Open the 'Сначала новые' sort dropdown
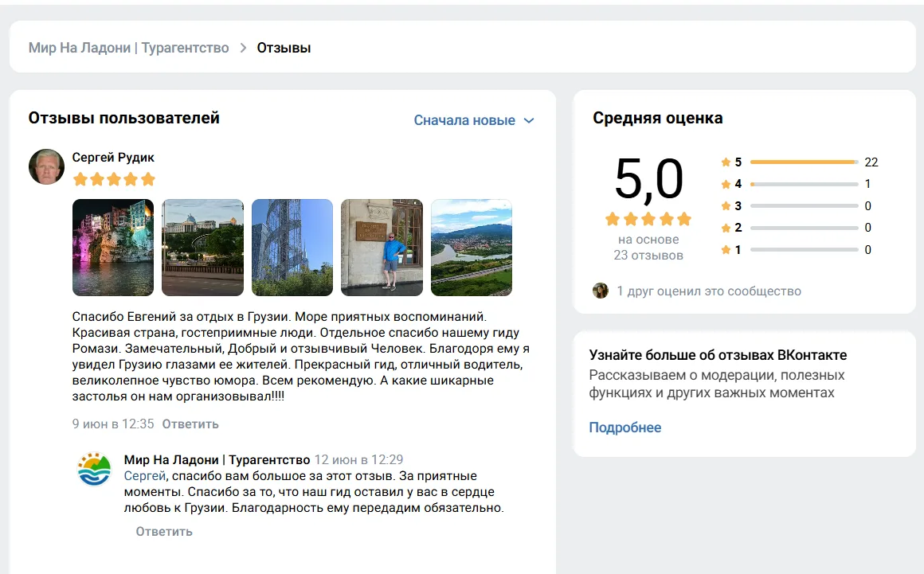924x574 pixels. (x=474, y=120)
